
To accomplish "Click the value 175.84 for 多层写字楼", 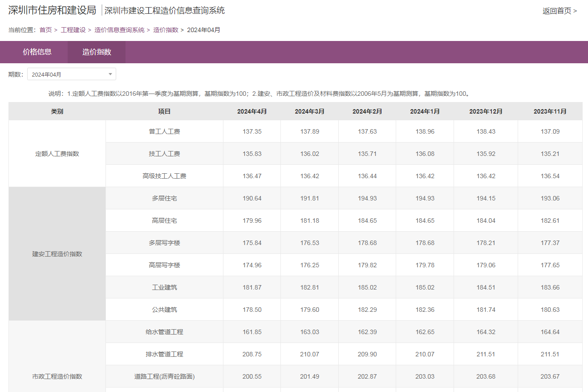I will [252, 243].
